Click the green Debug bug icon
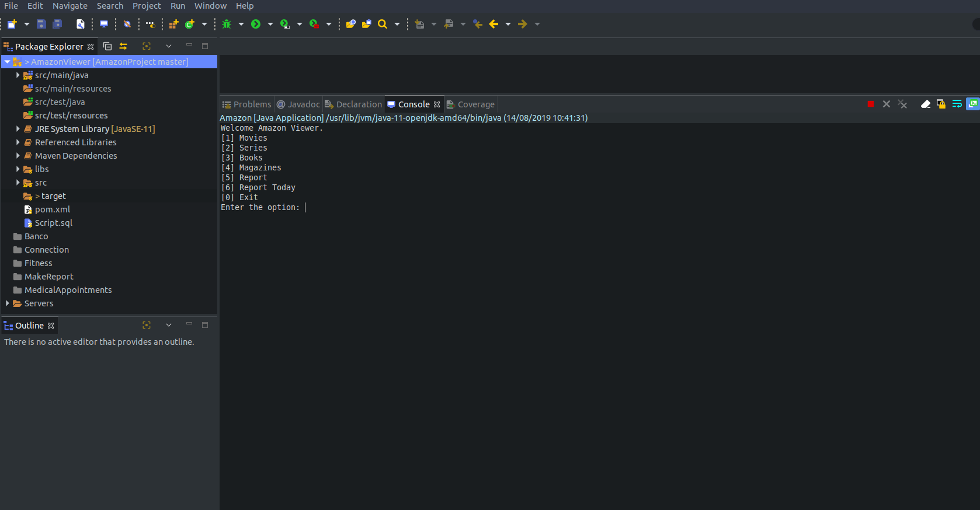This screenshot has height=510, width=980. (227, 24)
